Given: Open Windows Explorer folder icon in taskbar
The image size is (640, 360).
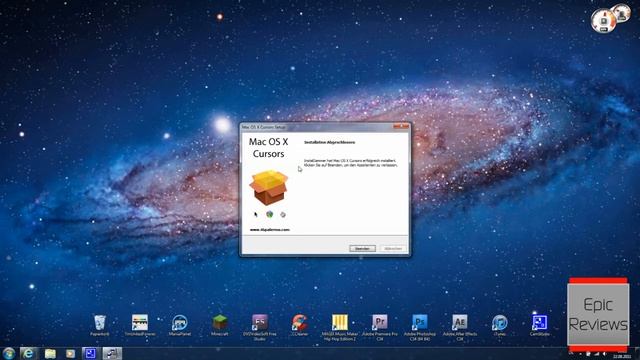Looking at the screenshot, I should tap(50, 353).
